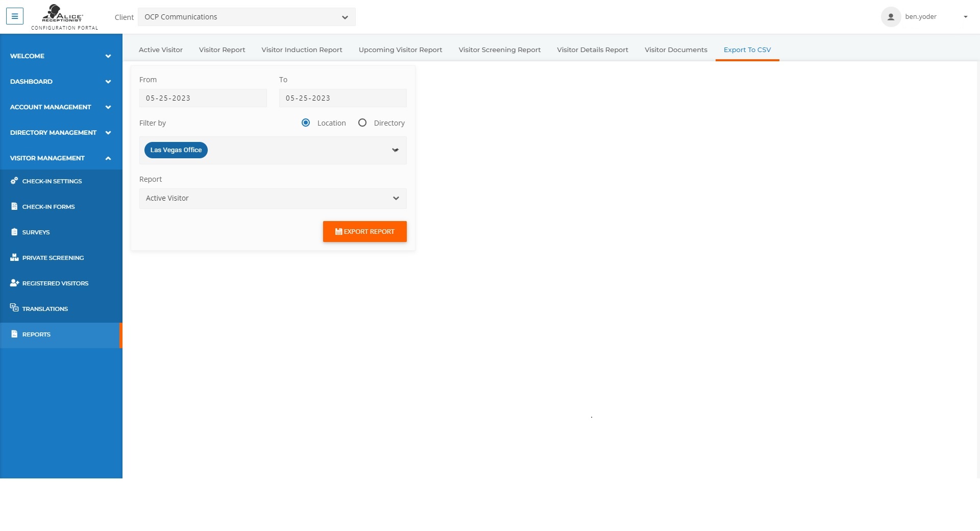Open the ben.yoder user menu arrow
The image size is (980, 531).
pos(966,17)
